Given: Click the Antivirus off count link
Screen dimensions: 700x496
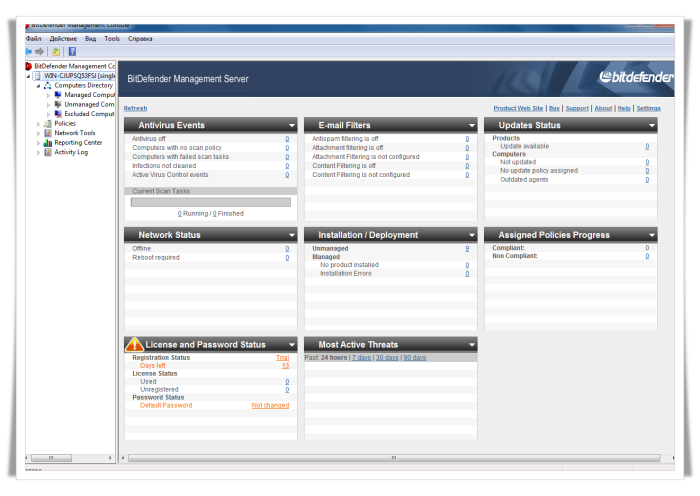Looking at the screenshot, I should click(x=287, y=139).
